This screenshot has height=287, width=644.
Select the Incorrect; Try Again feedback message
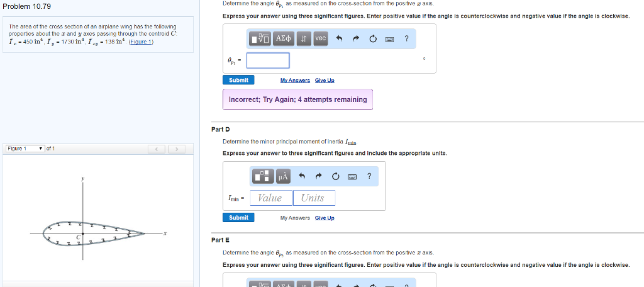[x=297, y=99]
